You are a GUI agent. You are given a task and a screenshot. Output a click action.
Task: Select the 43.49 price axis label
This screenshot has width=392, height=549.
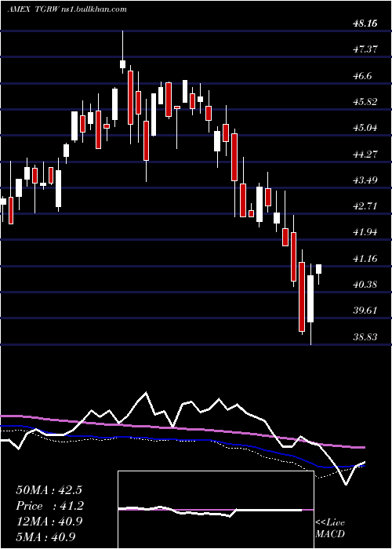[365, 180]
